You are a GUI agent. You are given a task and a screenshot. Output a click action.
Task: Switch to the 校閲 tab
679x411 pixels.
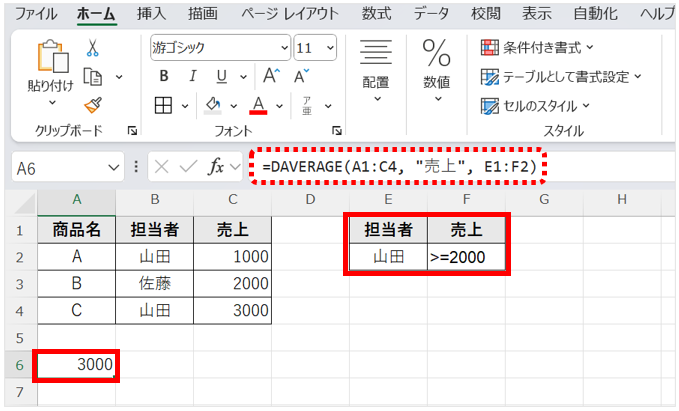click(485, 14)
